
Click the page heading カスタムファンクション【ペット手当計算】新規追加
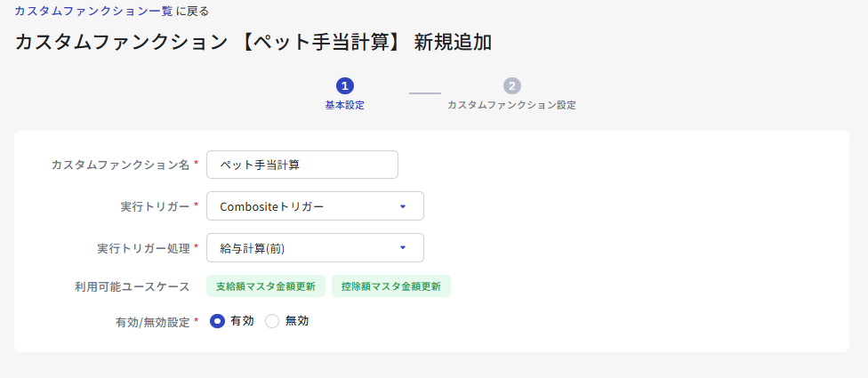tap(253, 43)
